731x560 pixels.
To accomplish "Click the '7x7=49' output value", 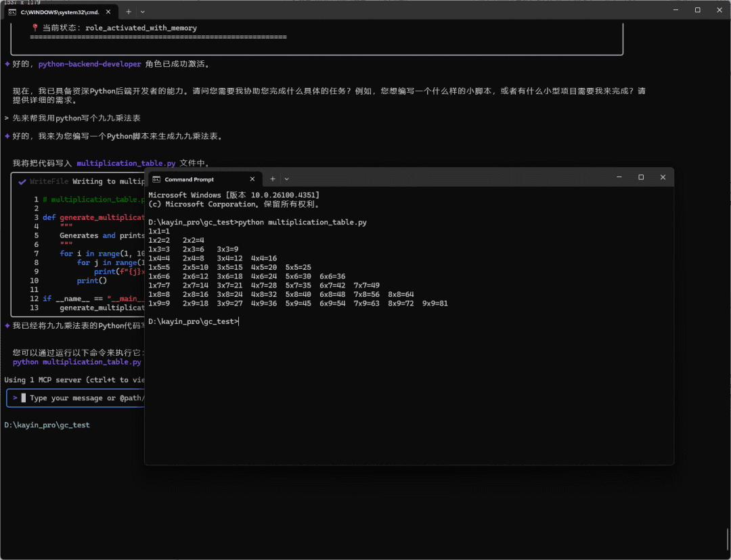I will point(366,285).
